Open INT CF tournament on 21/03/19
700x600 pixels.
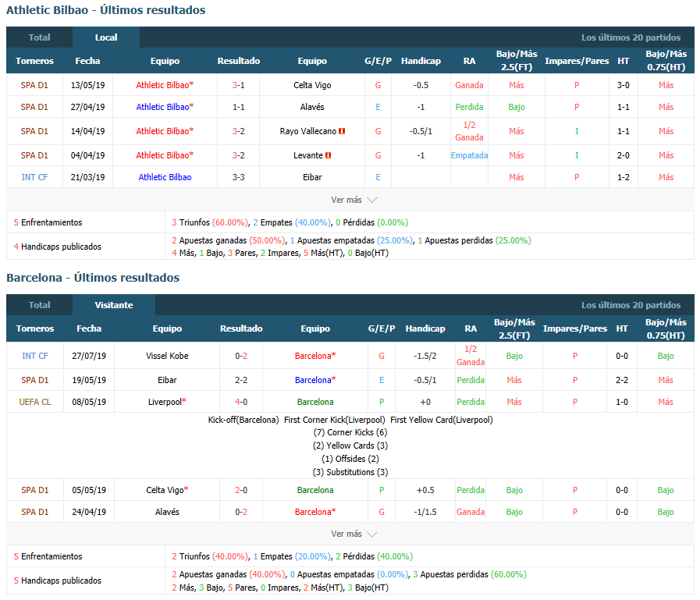pyautogui.click(x=34, y=177)
